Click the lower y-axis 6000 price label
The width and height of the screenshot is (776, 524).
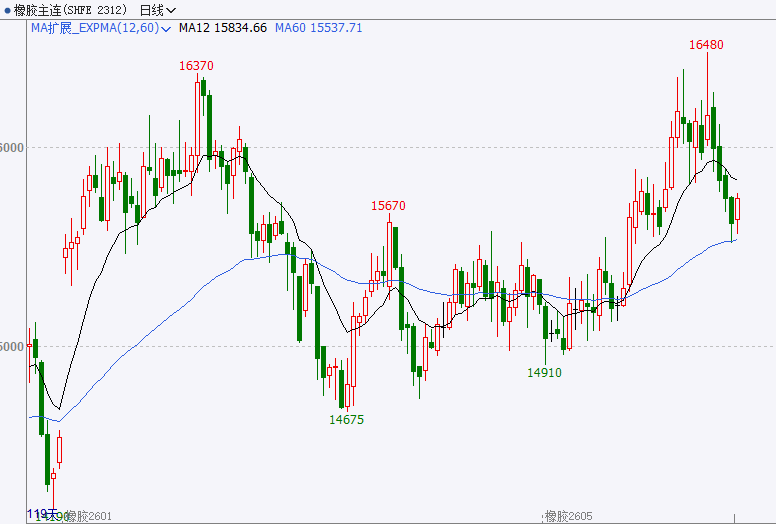click(13, 347)
